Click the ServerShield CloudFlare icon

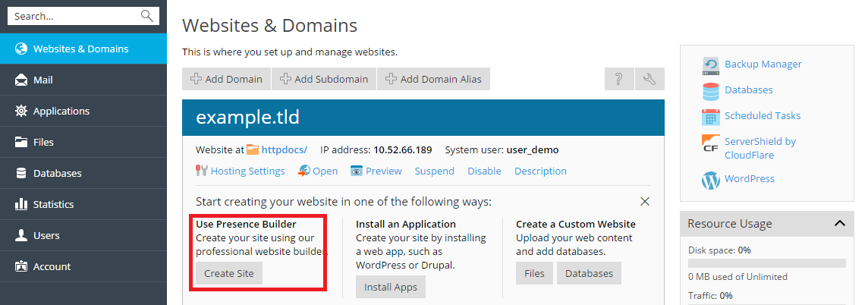click(x=711, y=143)
